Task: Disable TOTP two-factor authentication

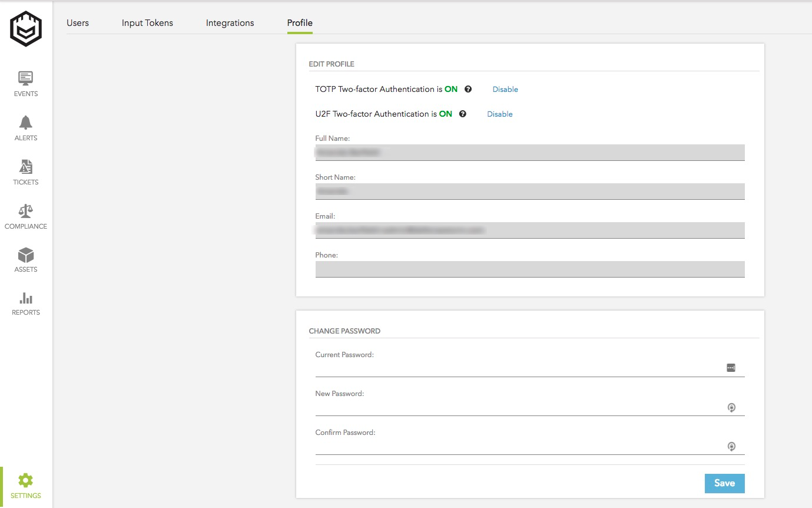Action: pos(505,90)
